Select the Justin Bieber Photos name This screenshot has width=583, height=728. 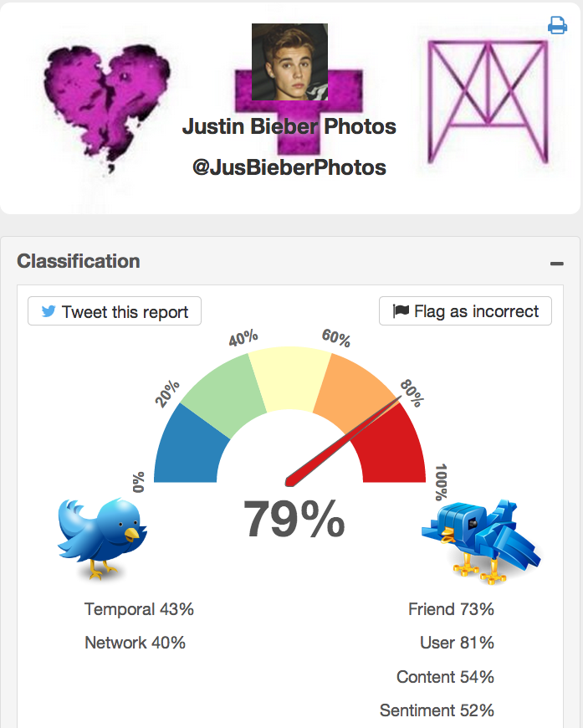[x=289, y=127]
